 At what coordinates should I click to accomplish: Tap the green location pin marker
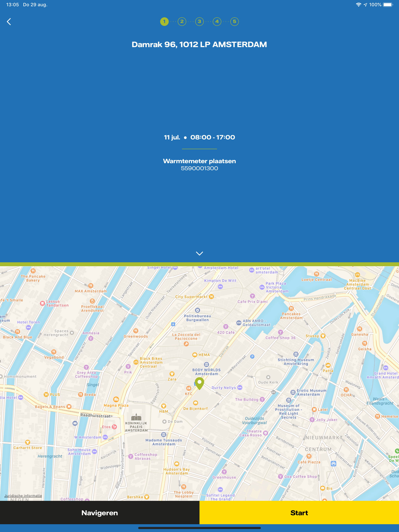(x=199, y=383)
